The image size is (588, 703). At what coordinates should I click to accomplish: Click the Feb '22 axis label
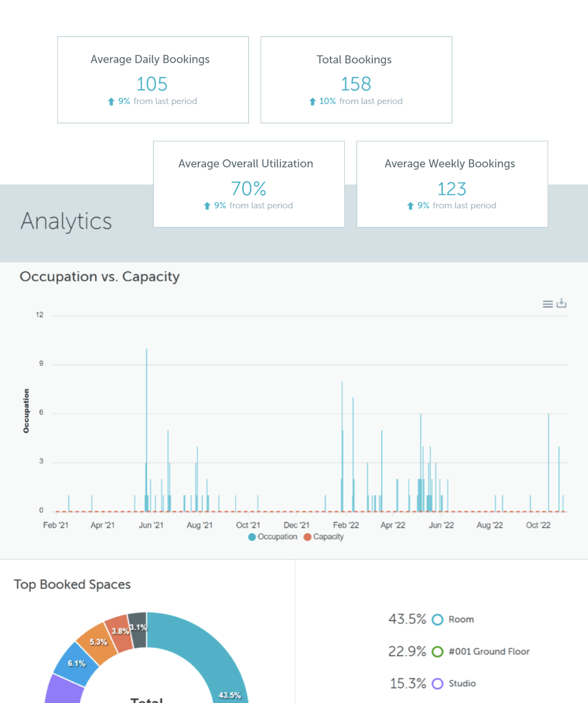tap(346, 525)
